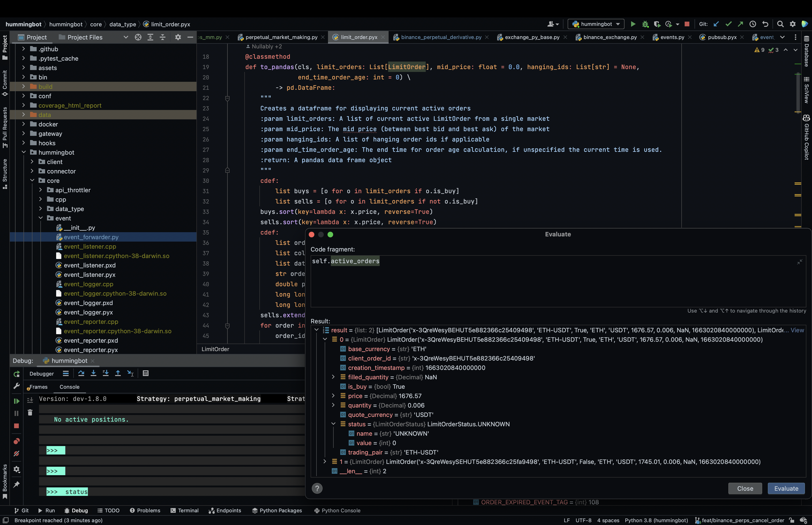Rerun hummingbot debug session icon
Image resolution: width=812 pixels, height=525 pixels.
16,374
